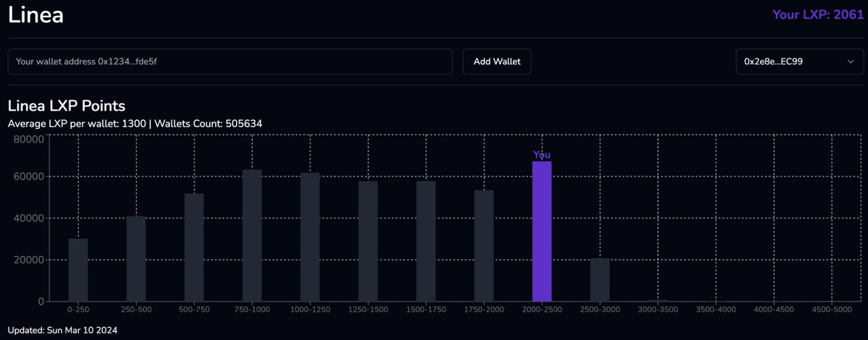Click the 2000-2500 axis label
The width and height of the screenshot is (868, 340).
[x=542, y=310]
